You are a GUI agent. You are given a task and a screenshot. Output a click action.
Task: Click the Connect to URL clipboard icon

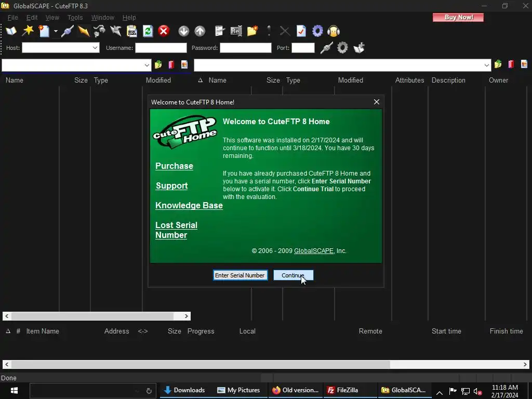tap(131, 31)
